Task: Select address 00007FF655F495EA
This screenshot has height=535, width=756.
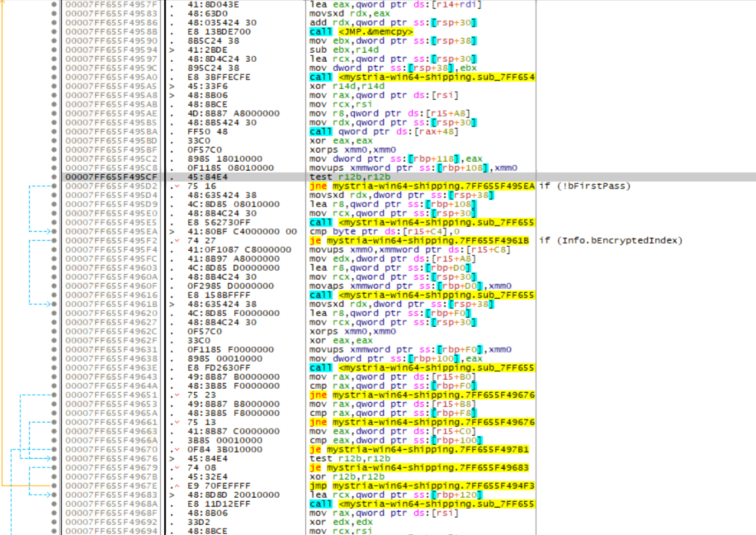Action: 111,231
